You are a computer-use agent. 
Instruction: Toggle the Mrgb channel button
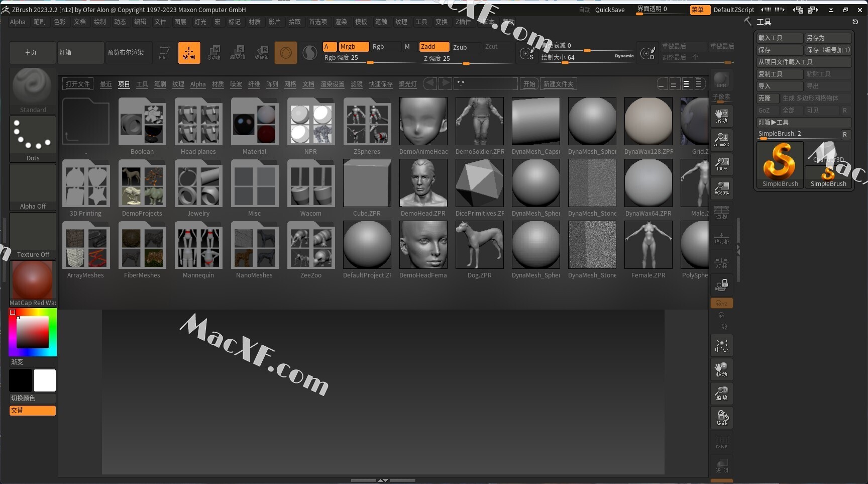(x=354, y=47)
